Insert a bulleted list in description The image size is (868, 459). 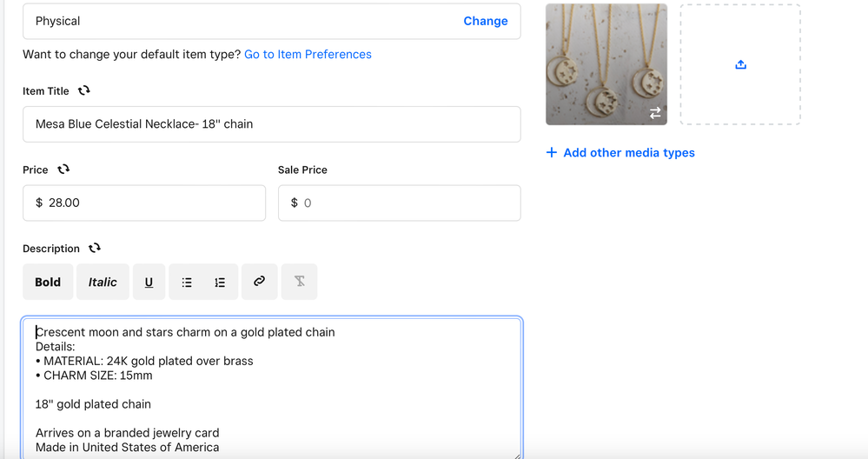click(x=187, y=282)
